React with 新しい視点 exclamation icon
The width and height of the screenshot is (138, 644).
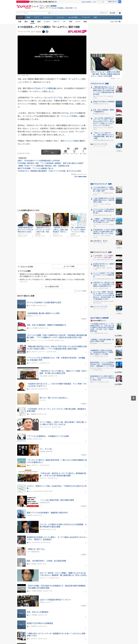click(x=83, y=151)
